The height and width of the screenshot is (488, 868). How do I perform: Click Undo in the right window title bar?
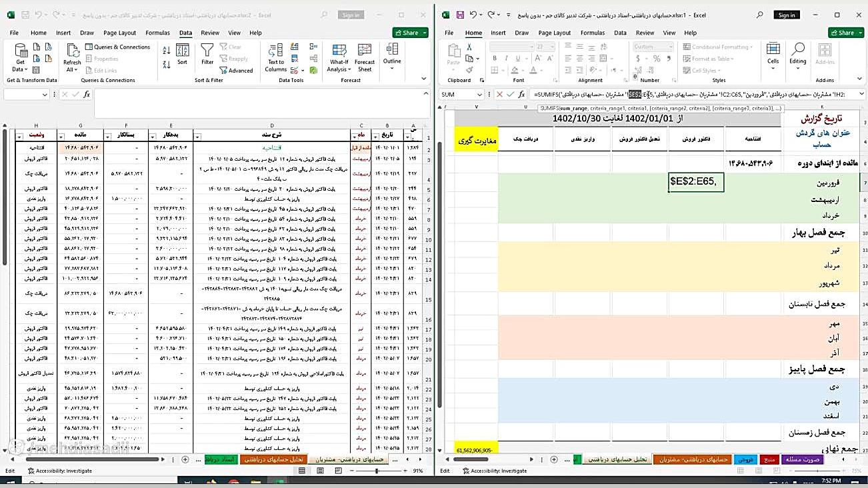(x=474, y=15)
